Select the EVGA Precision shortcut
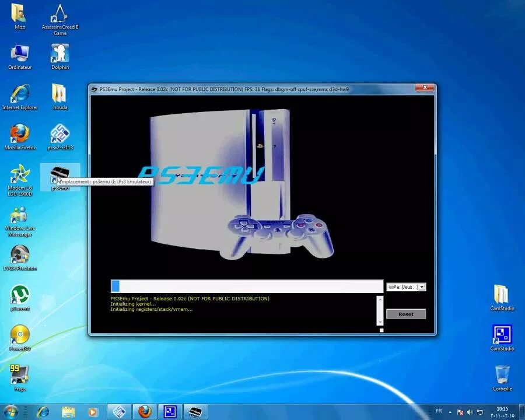Viewport: 525px width, 420px height. click(20, 258)
